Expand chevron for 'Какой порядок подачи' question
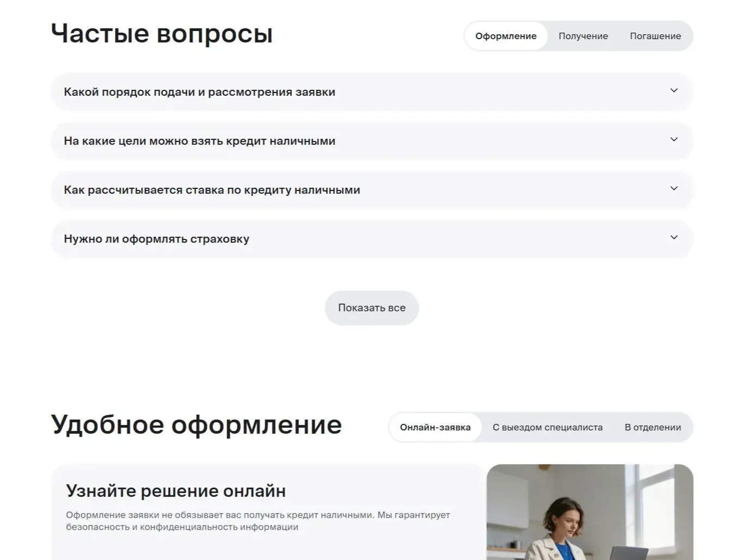 674,90
